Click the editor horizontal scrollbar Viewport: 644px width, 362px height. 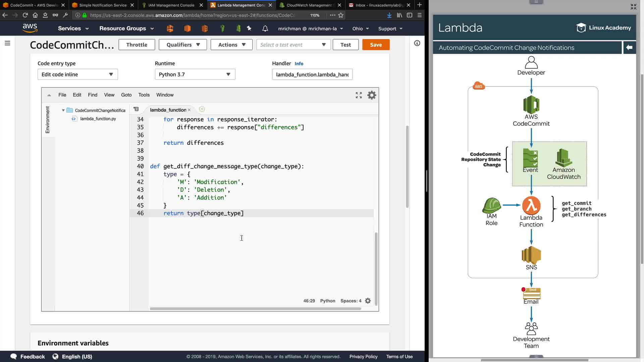255,308
